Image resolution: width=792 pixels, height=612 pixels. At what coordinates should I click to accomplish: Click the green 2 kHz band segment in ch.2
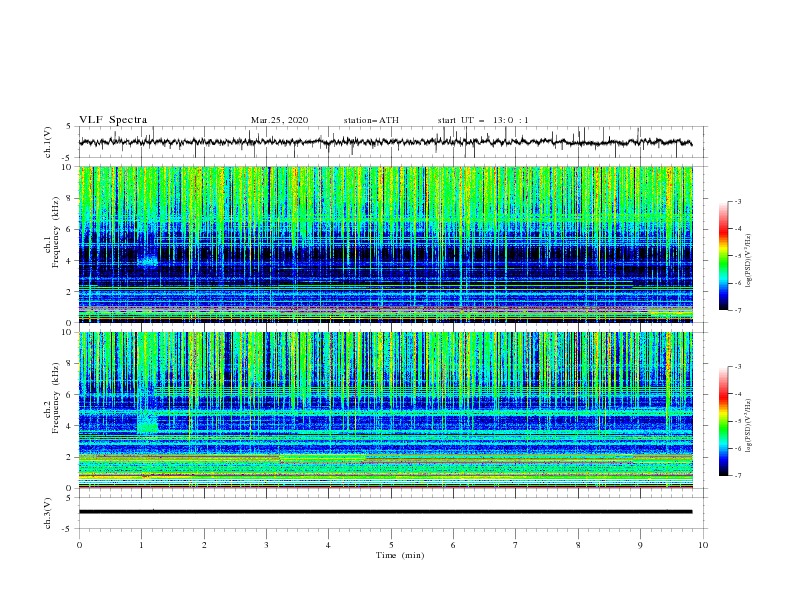click(x=322, y=458)
